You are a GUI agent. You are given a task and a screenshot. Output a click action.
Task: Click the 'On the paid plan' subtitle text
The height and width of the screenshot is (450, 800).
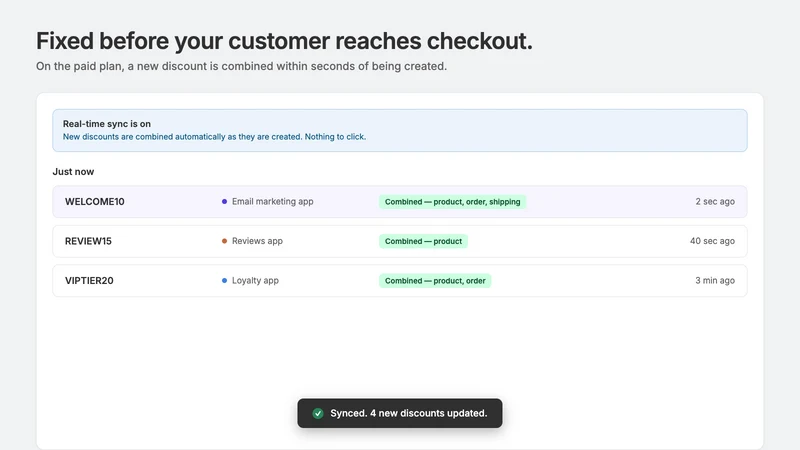coord(241,66)
